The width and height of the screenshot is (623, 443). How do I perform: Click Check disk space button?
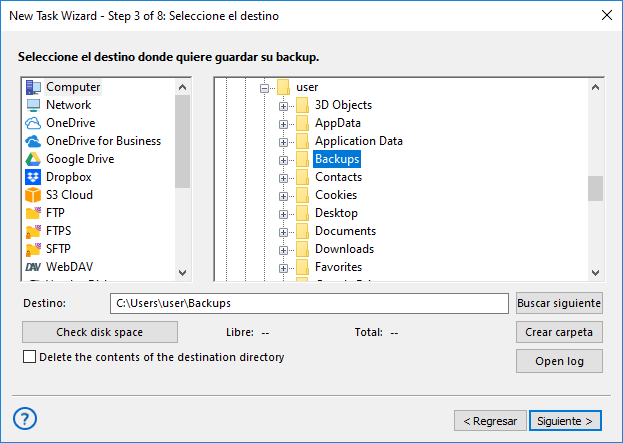point(99,332)
